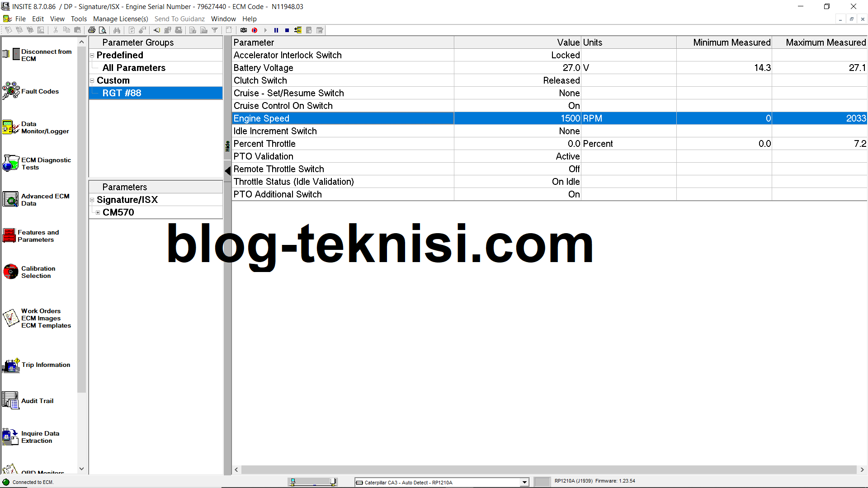
Task: Stop monitoring using the stop toolbar button
Action: coord(287,30)
